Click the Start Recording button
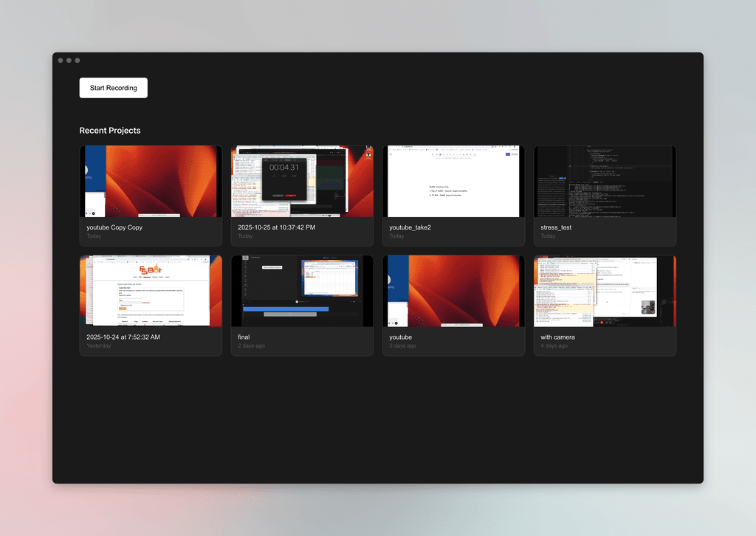The width and height of the screenshot is (756, 536). click(x=113, y=88)
